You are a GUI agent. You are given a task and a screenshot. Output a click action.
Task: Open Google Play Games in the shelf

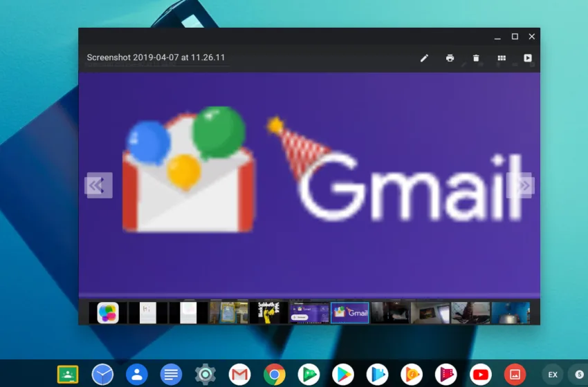pyautogui.click(x=309, y=375)
